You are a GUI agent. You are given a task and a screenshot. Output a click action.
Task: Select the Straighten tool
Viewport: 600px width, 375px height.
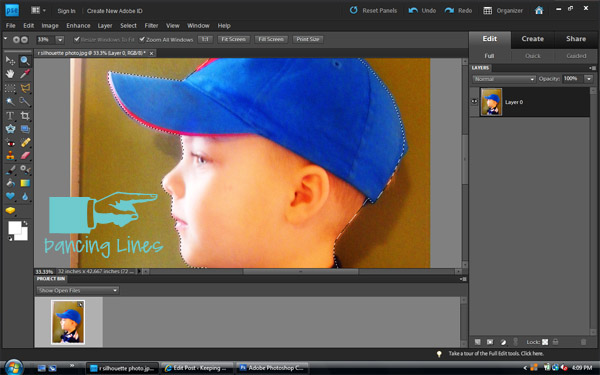point(25,129)
